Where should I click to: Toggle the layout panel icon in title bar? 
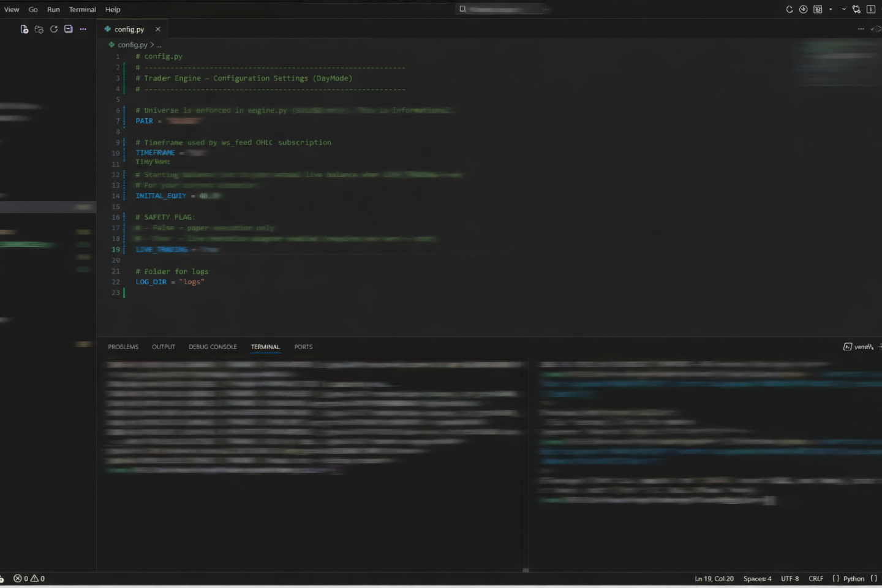click(x=871, y=9)
